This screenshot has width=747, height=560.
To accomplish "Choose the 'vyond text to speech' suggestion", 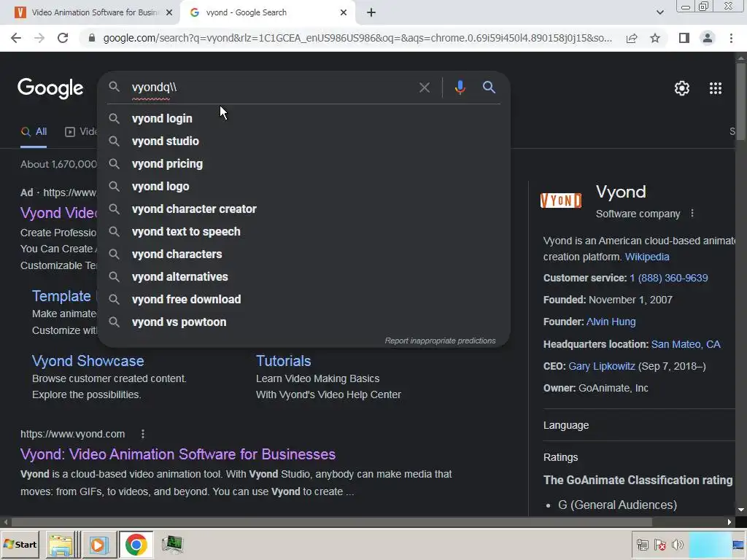I will [x=304, y=231].
